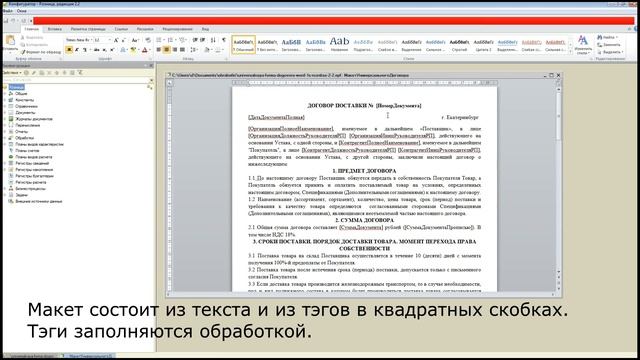Toggle Strikethrough formatting
The height and width of the screenshot is (360, 640).
coord(96,50)
